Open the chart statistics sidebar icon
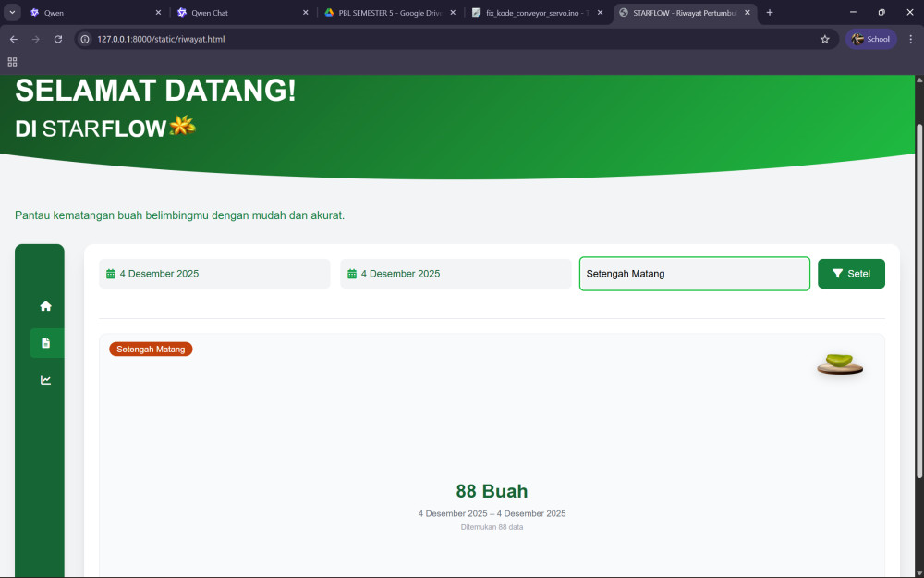 [45, 380]
